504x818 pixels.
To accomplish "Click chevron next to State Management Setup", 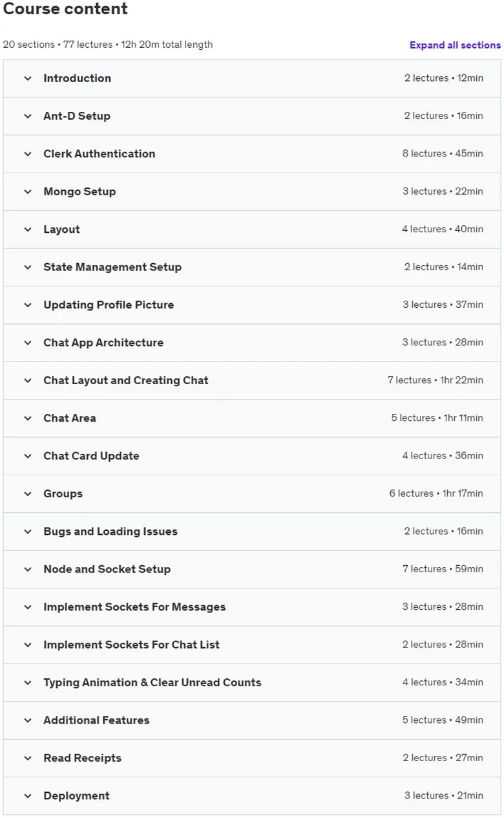I will (x=28, y=267).
